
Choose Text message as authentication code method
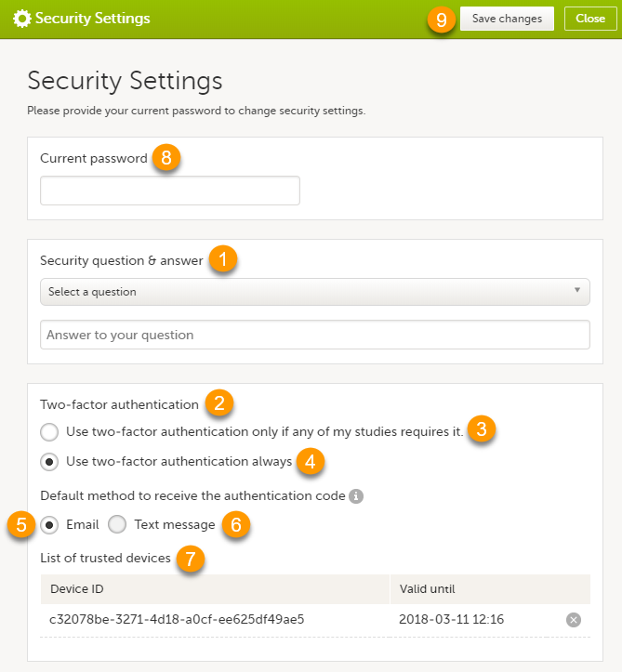click(117, 524)
